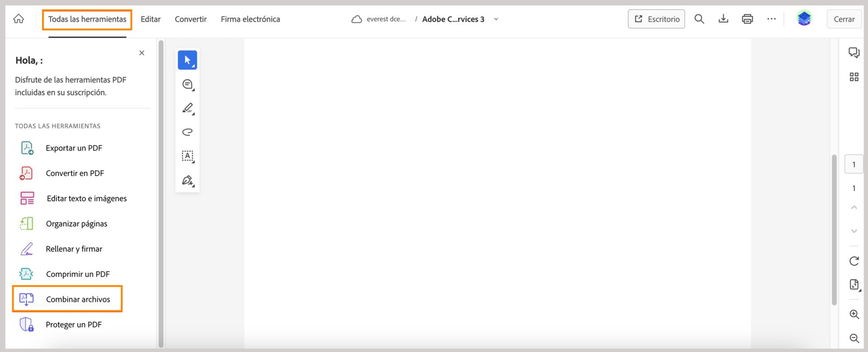Select the arrow selection tool
Image resolution: width=868 pixels, height=352 pixels.
[x=187, y=60]
